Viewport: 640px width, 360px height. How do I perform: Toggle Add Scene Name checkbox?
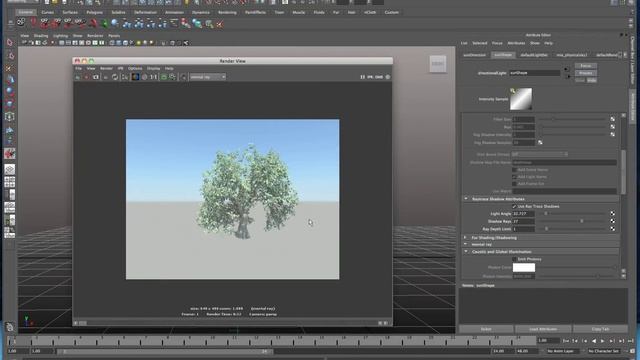[514, 170]
